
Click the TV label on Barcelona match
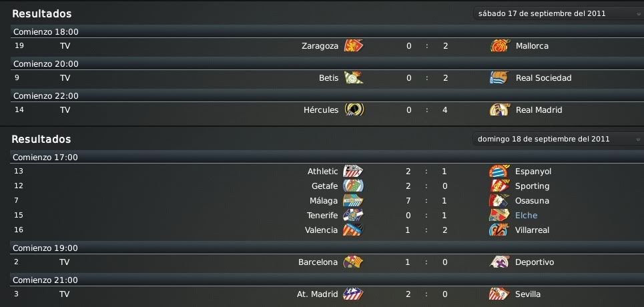[65, 262]
